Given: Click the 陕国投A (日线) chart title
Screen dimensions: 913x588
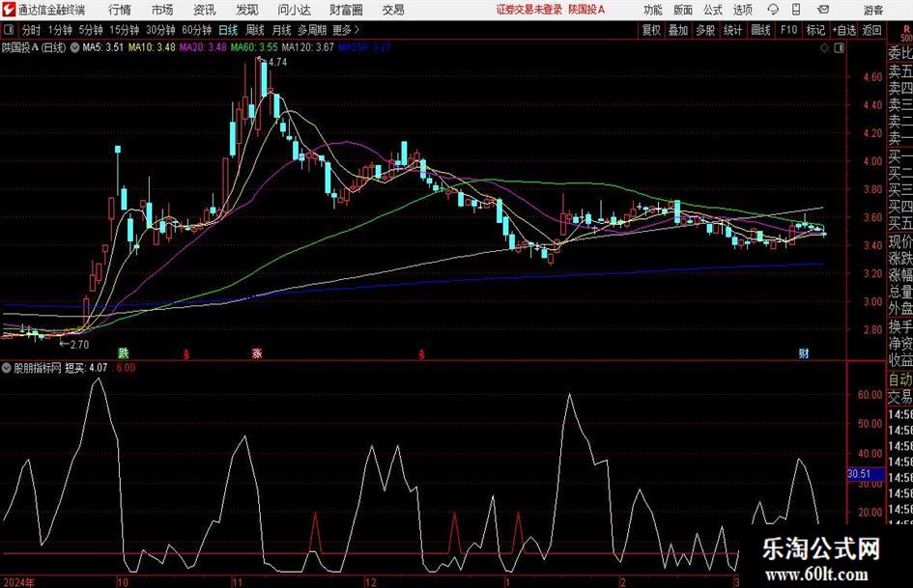Looking at the screenshot, I should (x=34, y=47).
